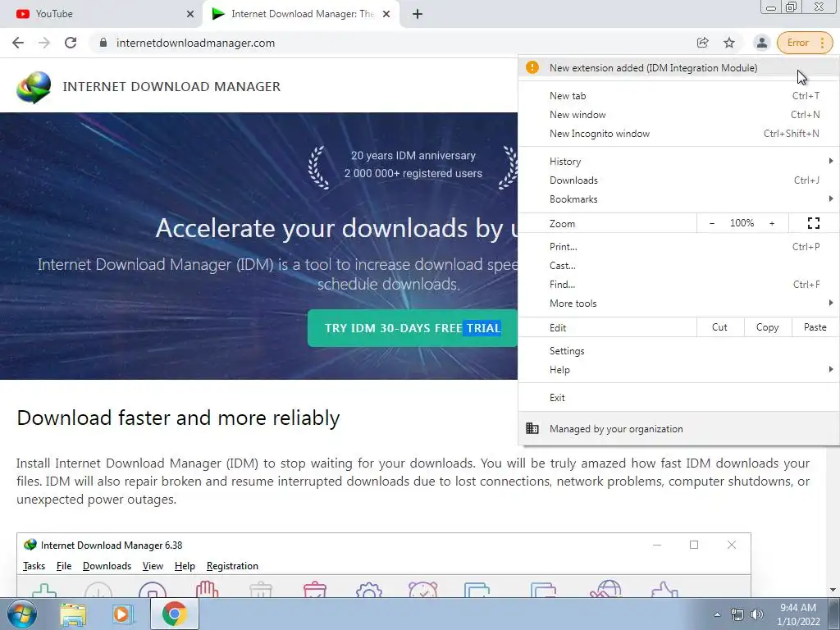This screenshot has height=630, width=840.
Task: Choose Exit in the Chrome menu
Action: (x=678, y=398)
